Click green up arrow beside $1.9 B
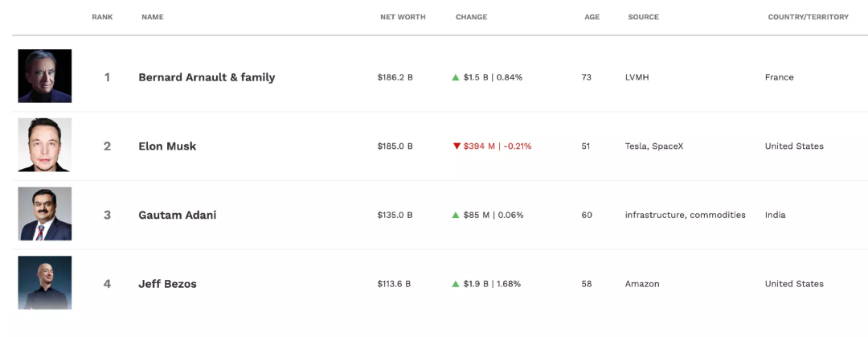Image resolution: width=868 pixels, height=337 pixels. [x=456, y=284]
